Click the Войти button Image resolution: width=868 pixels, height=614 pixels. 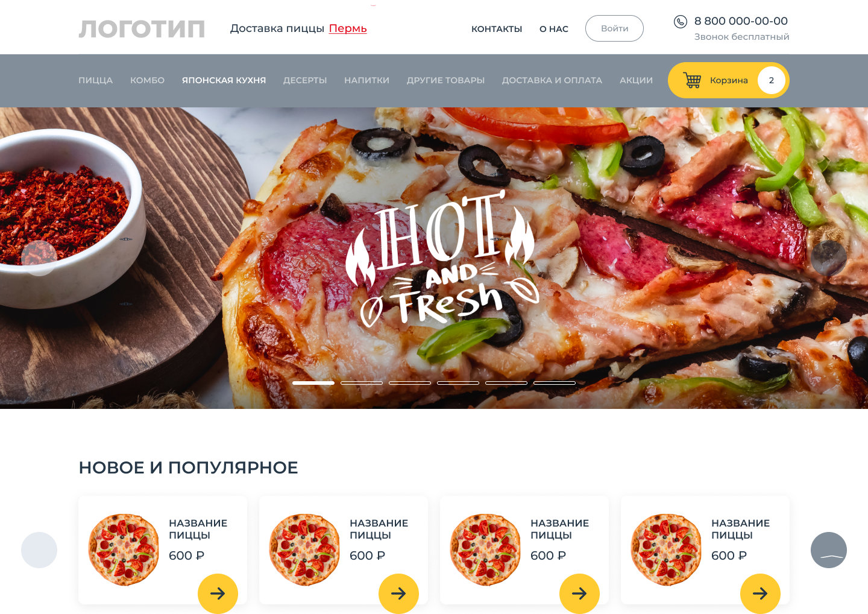614,28
